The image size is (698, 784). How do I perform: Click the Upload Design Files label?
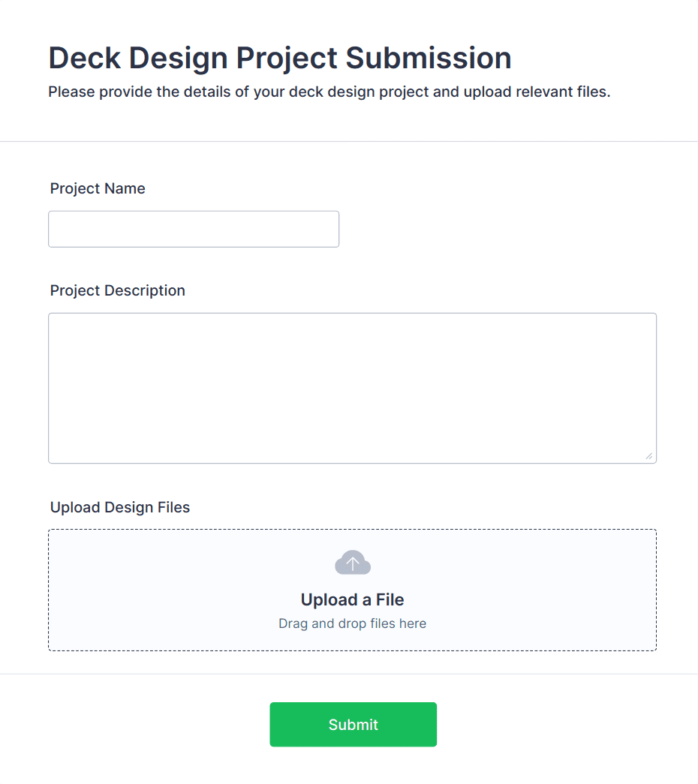click(120, 507)
